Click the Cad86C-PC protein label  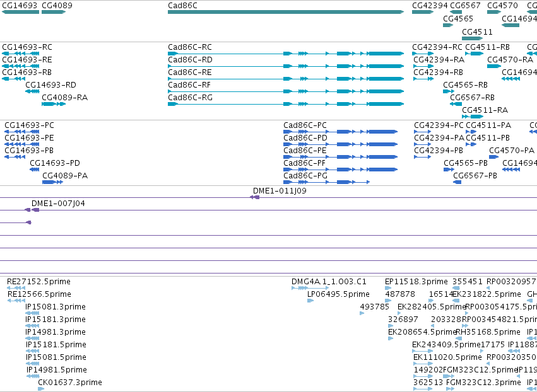305,125
